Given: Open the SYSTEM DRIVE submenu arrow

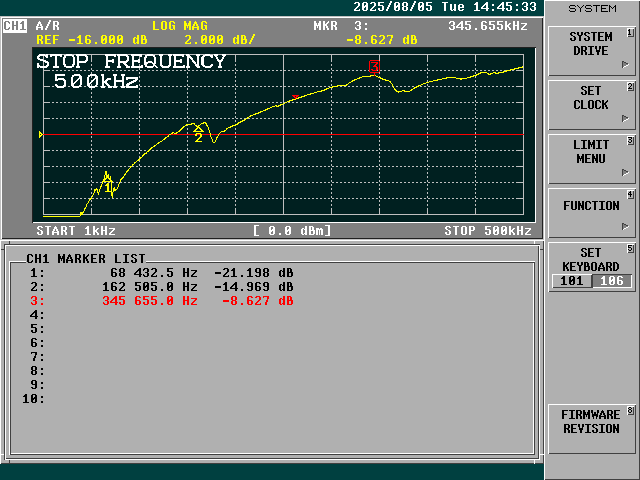Looking at the screenshot, I should (x=625, y=64).
